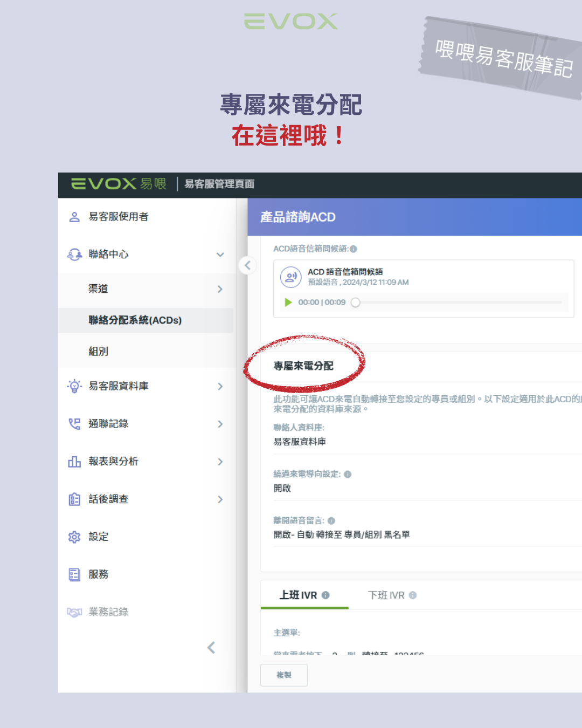
Task: Click the 設定 gear icon
Action: pyautogui.click(x=74, y=537)
